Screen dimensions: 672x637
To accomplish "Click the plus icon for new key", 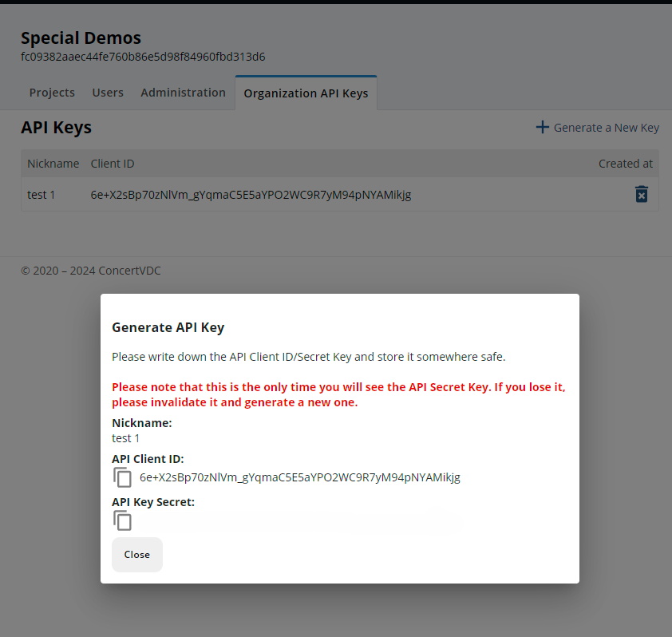I will tap(542, 128).
